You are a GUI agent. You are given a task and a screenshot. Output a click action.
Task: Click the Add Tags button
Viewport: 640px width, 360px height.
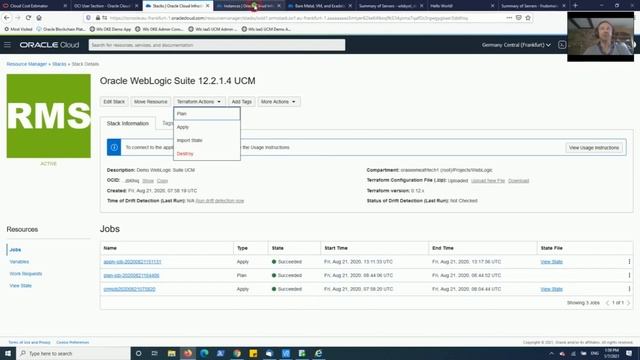pyautogui.click(x=242, y=102)
